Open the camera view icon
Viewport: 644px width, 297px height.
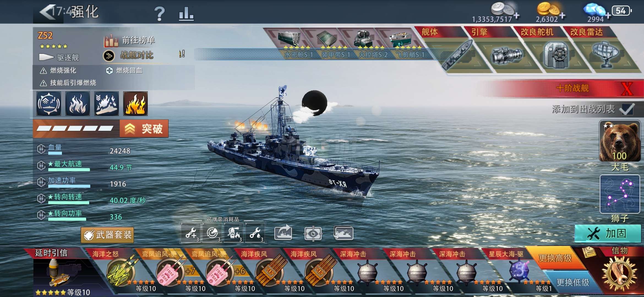click(313, 233)
